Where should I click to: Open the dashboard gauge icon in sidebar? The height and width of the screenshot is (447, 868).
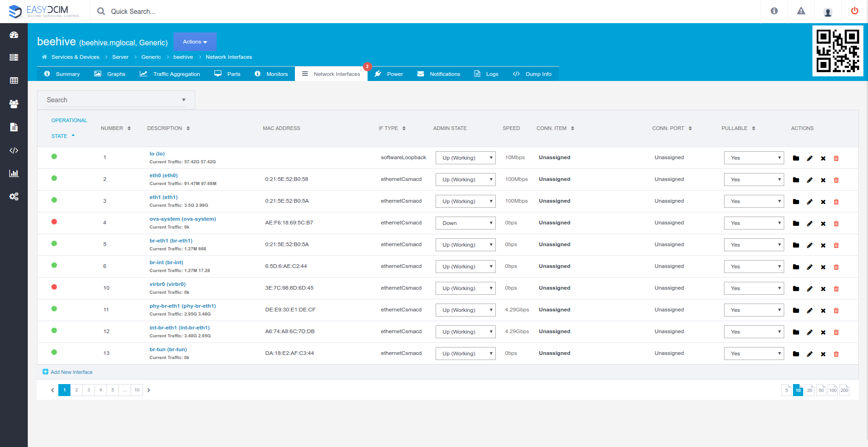(14, 35)
